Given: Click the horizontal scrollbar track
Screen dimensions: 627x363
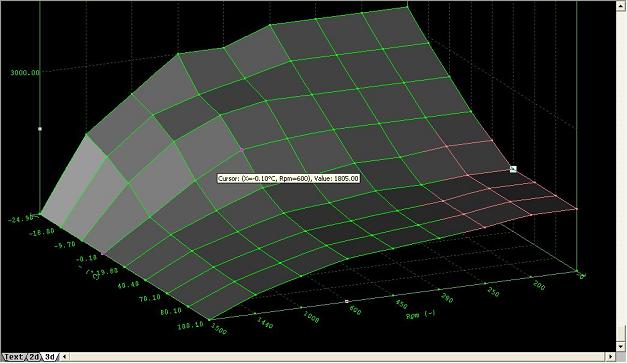Looking at the screenshot, I should click(337, 357).
